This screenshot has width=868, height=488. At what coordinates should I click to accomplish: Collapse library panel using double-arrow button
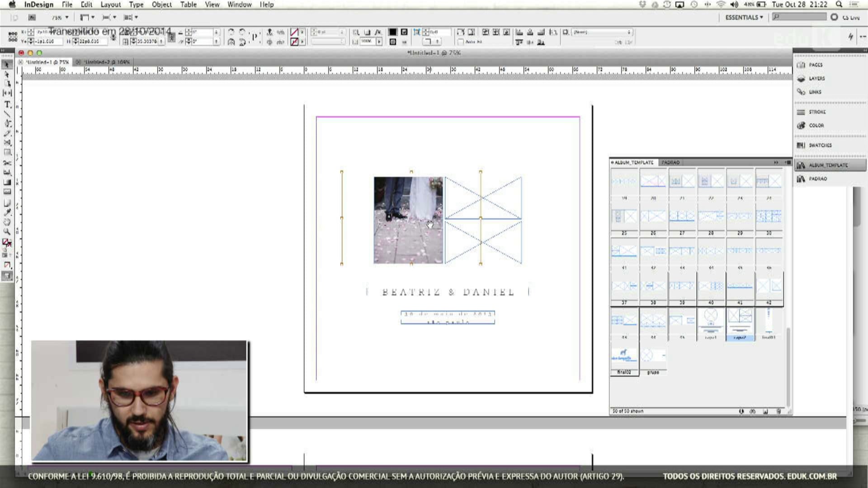(x=776, y=162)
